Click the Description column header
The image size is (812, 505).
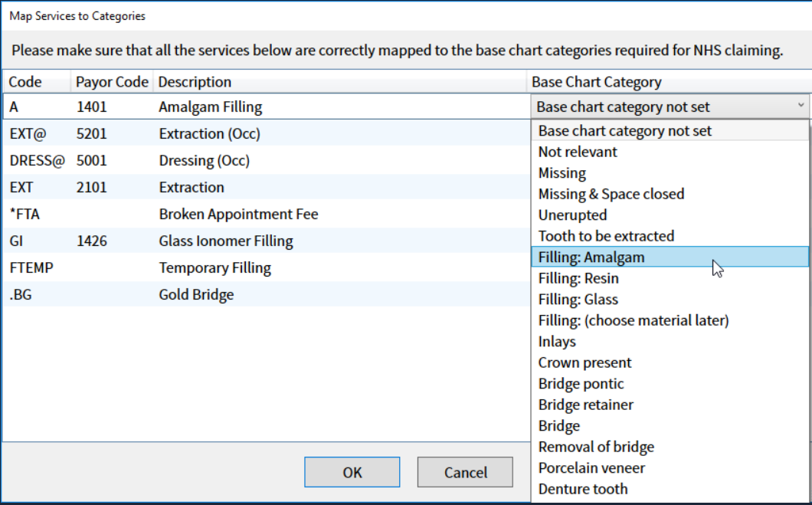tap(195, 82)
